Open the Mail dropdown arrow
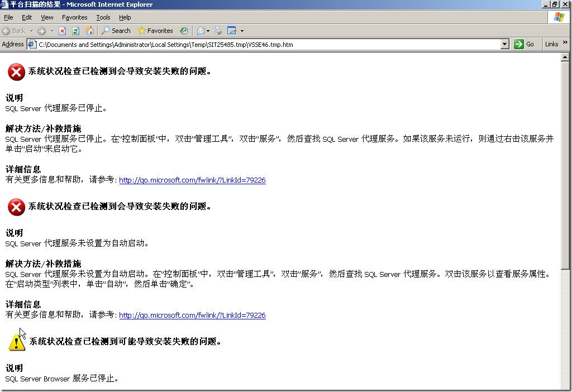This screenshot has width=572, height=392. pos(208,31)
